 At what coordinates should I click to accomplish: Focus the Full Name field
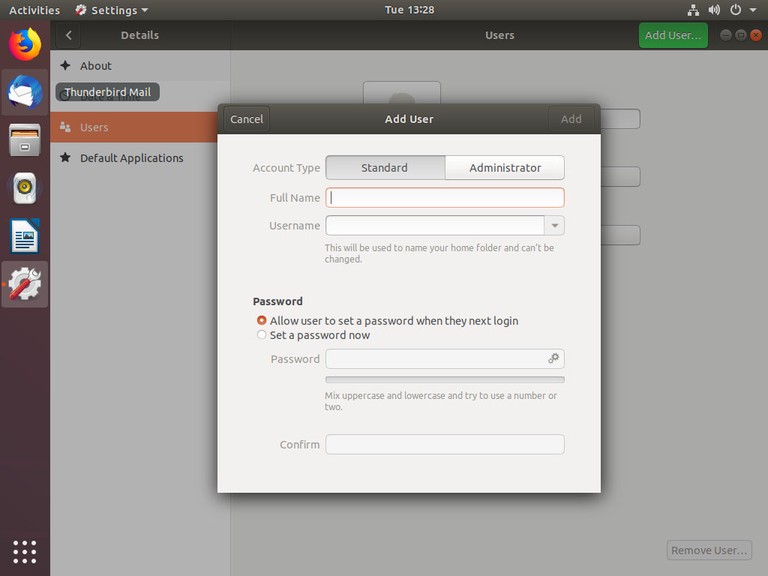(x=445, y=197)
